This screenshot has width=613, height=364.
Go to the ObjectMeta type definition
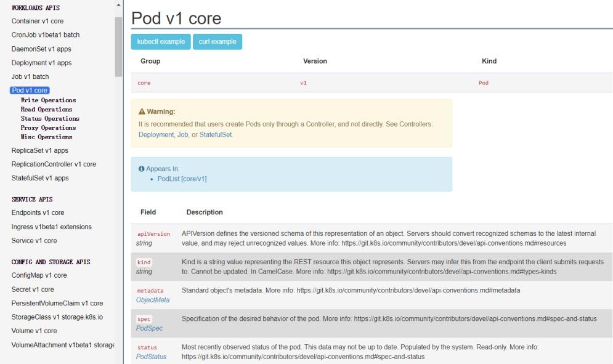[x=152, y=299]
